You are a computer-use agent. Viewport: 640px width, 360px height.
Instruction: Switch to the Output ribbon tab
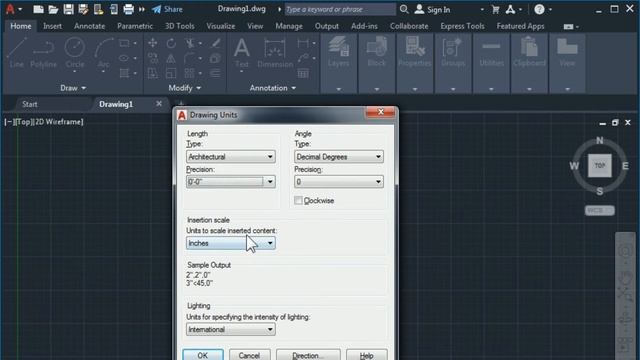[x=327, y=26]
